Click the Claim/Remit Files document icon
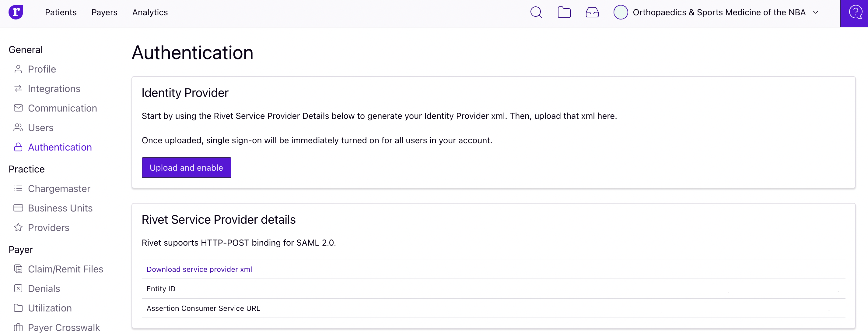The width and height of the screenshot is (868, 334). pyautogui.click(x=18, y=269)
